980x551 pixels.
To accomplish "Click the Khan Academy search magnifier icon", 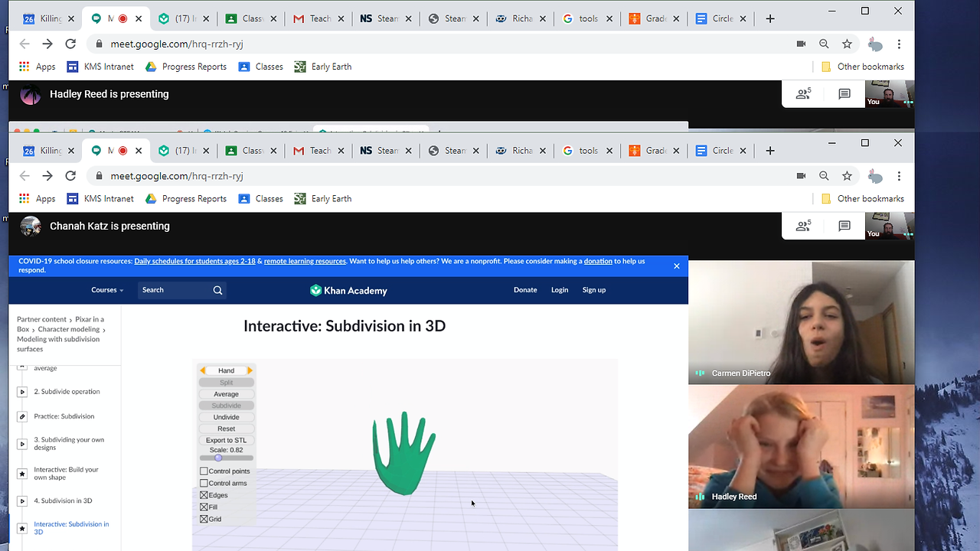I will pos(217,290).
